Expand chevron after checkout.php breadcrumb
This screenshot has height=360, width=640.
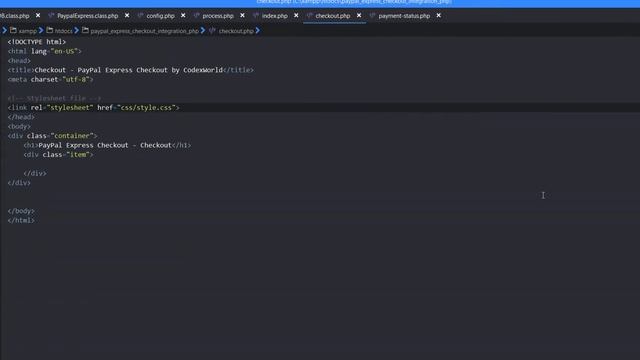point(258,31)
